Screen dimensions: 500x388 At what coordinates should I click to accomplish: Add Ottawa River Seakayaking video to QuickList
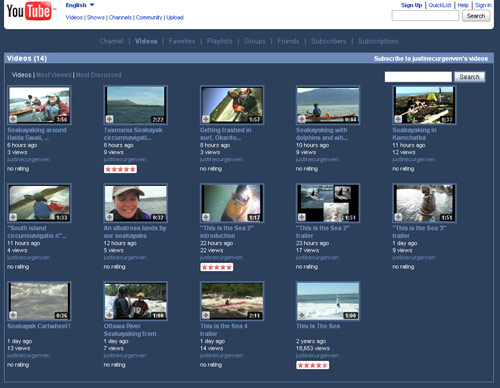pyautogui.click(x=109, y=315)
